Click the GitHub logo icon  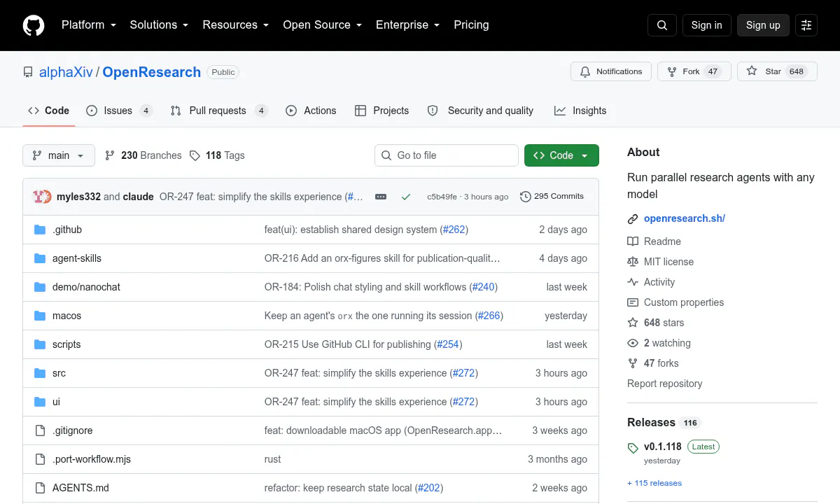[34, 25]
